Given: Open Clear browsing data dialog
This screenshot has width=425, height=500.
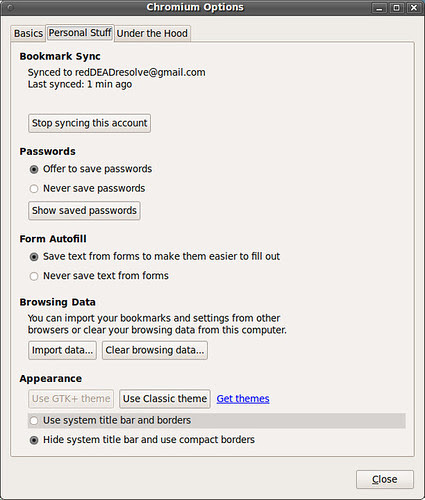Looking at the screenshot, I should 155,350.
